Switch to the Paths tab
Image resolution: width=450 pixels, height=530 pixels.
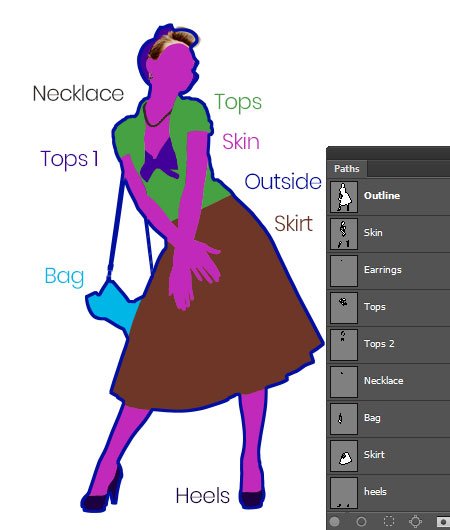pyautogui.click(x=347, y=169)
